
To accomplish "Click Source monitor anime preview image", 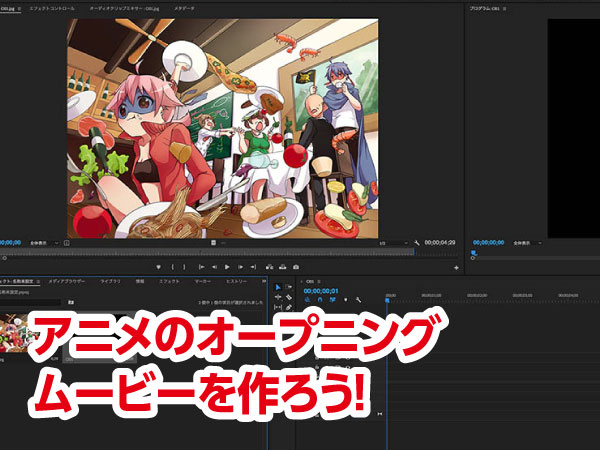I will [x=223, y=128].
